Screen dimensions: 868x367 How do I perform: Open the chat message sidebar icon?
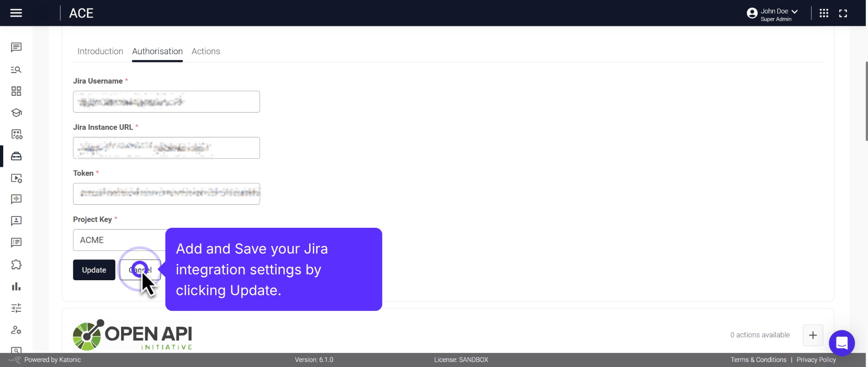click(16, 47)
